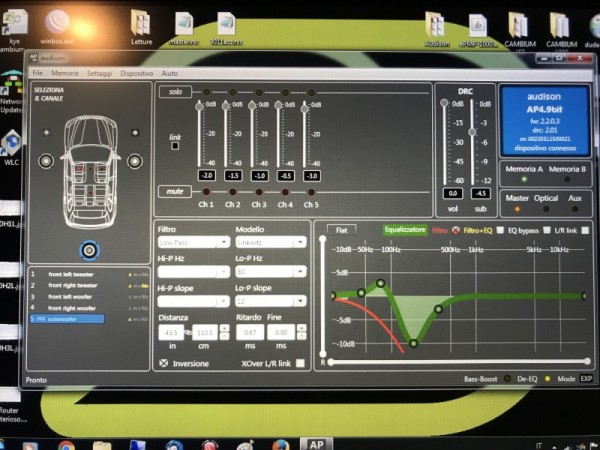Open the Hi-P Hz dropdown
This screenshot has height=450, width=600.
[x=194, y=272]
